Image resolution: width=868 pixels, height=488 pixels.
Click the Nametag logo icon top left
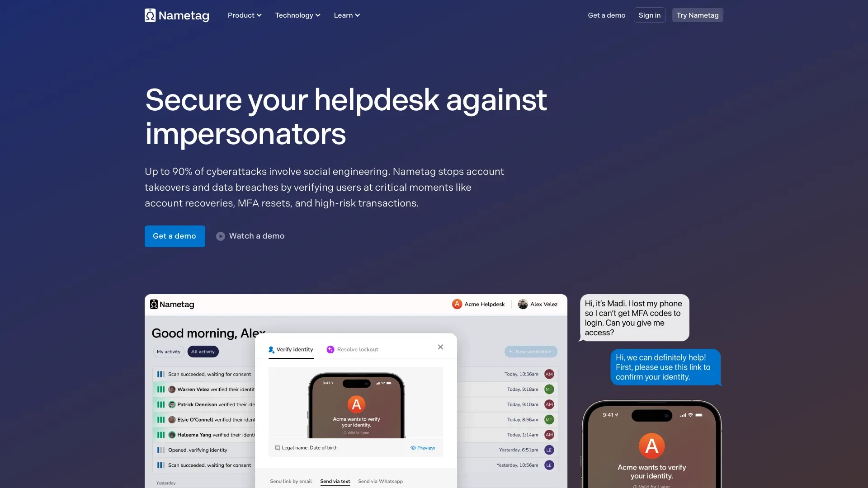click(150, 15)
